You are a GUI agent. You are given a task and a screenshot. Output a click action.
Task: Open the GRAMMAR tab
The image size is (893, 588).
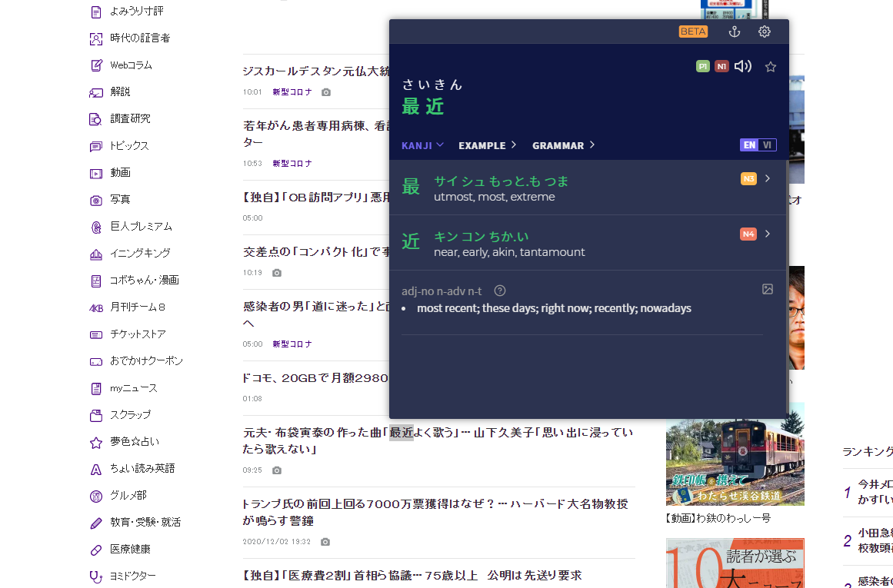(563, 145)
